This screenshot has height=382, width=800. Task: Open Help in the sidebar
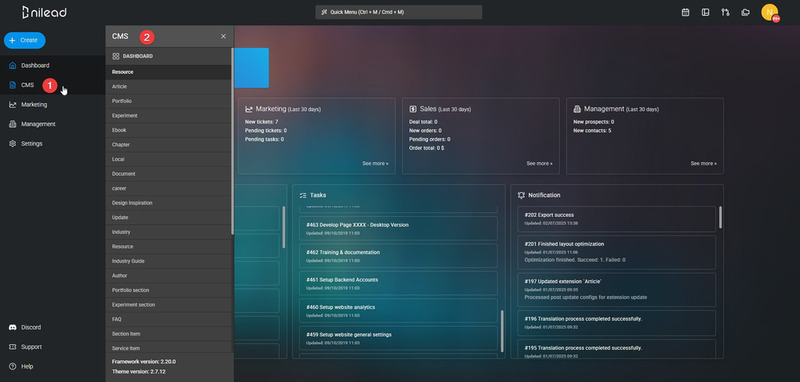[x=53, y=366]
